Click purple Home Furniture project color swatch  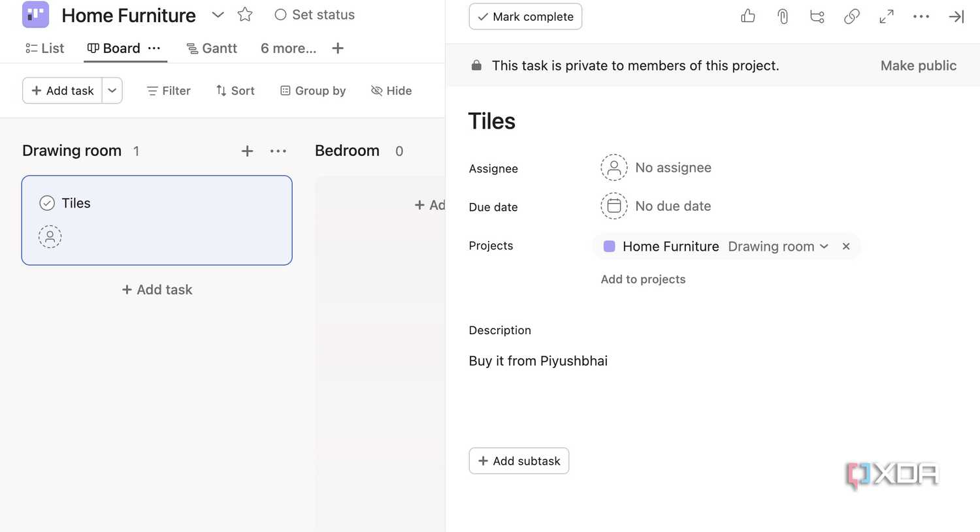click(x=610, y=246)
